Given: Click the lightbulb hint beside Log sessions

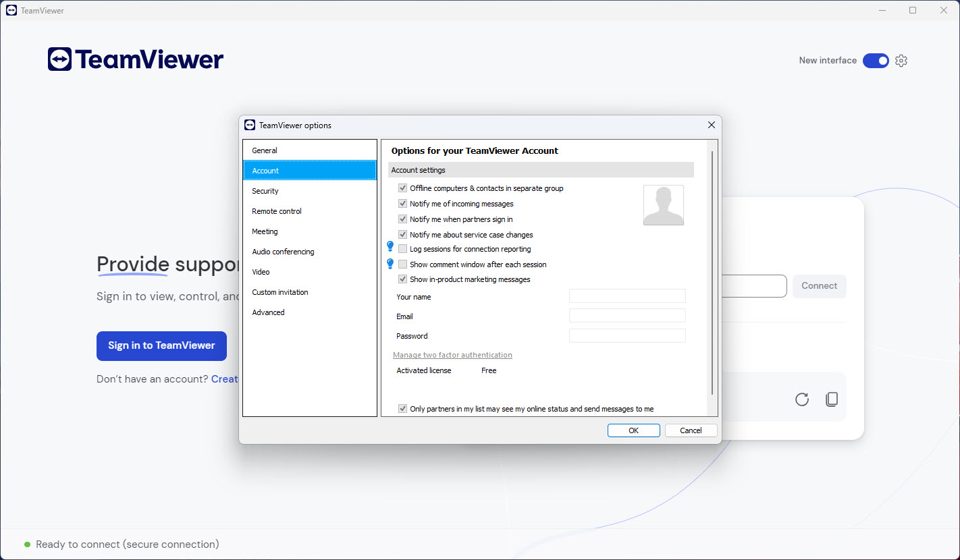Looking at the screenshot, I should (x=390, y=247).
